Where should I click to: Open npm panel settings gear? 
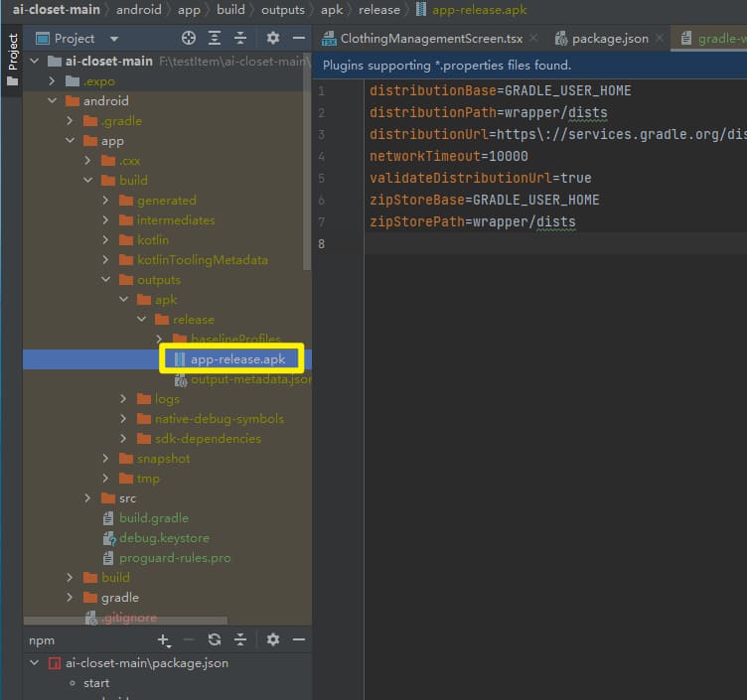pos(273,640)
